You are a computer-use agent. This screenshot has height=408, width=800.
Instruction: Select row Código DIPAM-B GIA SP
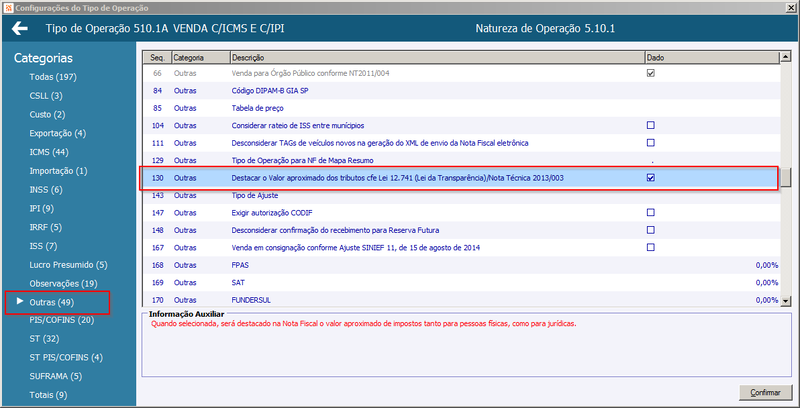click(461, 91)
